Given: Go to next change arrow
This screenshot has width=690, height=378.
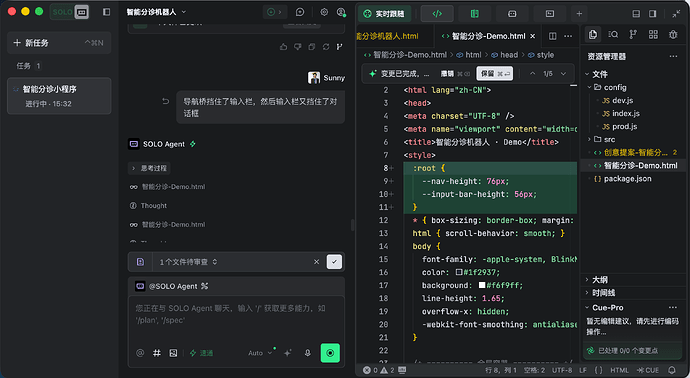Looking at the screenshot, I should pyautogui.click(x=563, y=73).
